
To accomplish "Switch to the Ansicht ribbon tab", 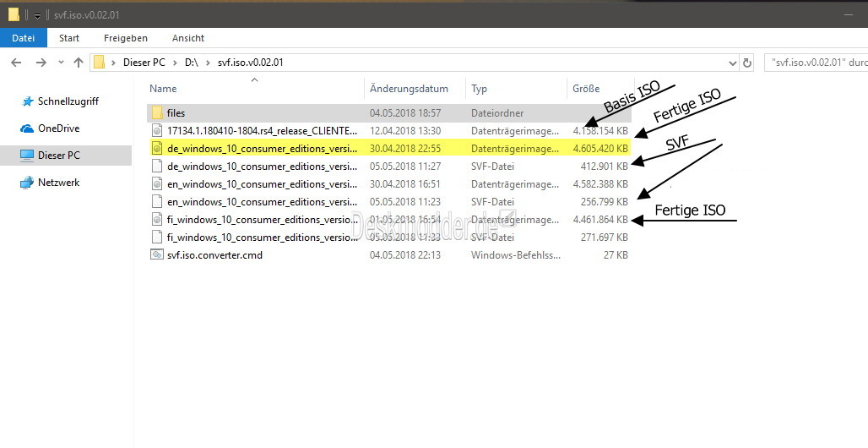I will 188,38.
